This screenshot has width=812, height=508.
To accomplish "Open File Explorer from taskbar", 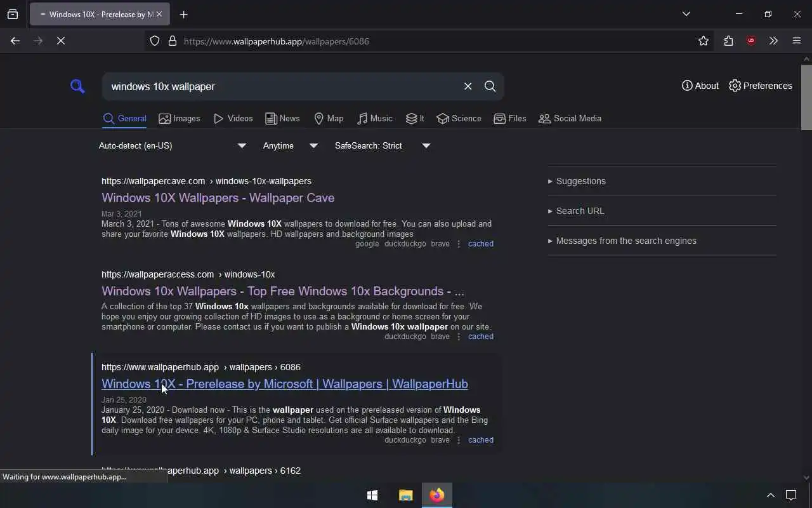I will point(405,495).
